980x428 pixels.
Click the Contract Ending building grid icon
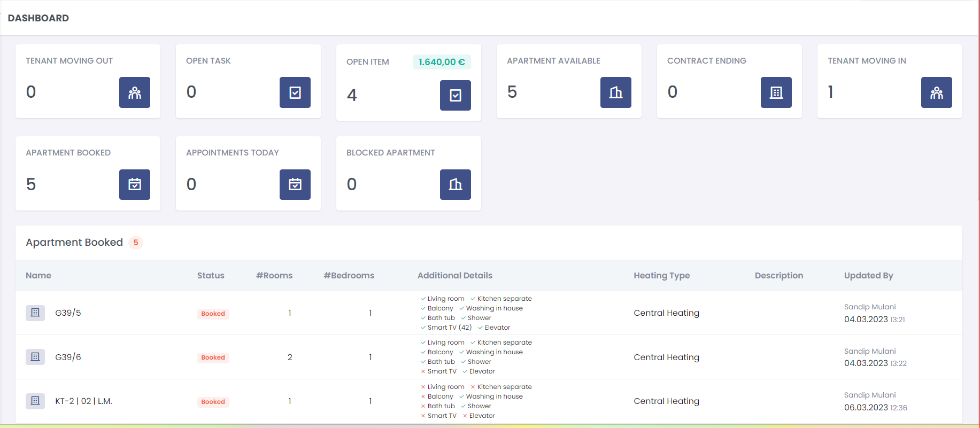click(776, 92)
